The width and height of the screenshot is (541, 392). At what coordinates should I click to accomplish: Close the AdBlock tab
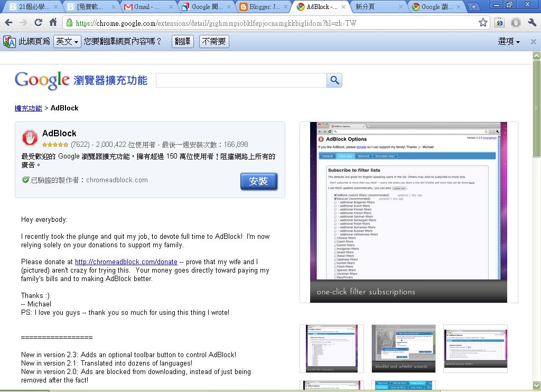click(343, 7)
